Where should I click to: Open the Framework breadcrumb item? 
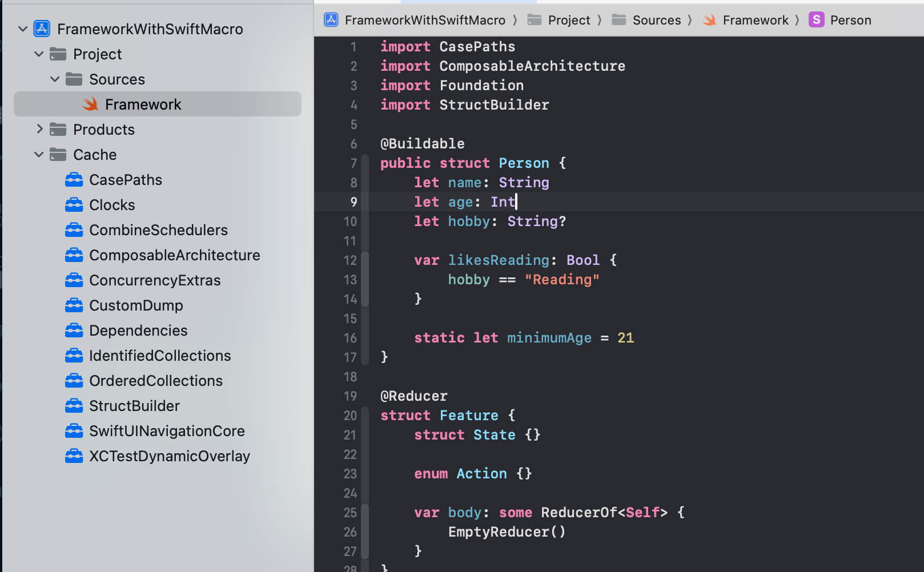756,19
